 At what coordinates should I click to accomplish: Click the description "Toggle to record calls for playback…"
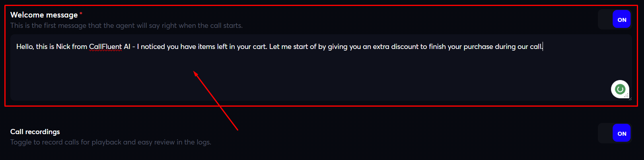111,142
